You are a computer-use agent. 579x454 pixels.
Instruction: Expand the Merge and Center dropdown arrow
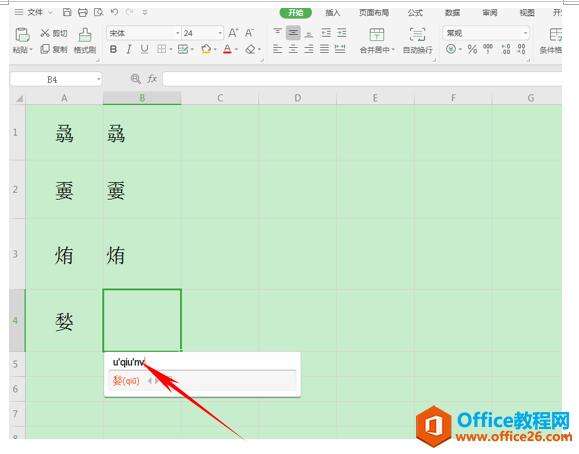[x=393, y=50]
